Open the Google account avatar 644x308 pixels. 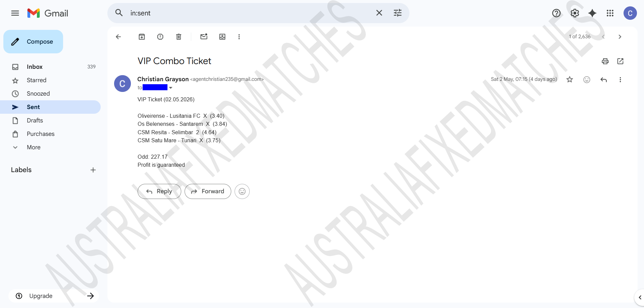[x=630, y=13]
